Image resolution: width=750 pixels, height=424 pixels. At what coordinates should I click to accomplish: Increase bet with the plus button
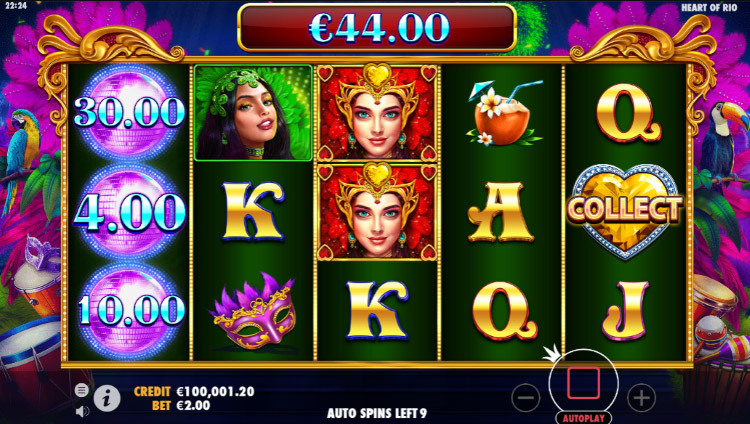(641, 398)
